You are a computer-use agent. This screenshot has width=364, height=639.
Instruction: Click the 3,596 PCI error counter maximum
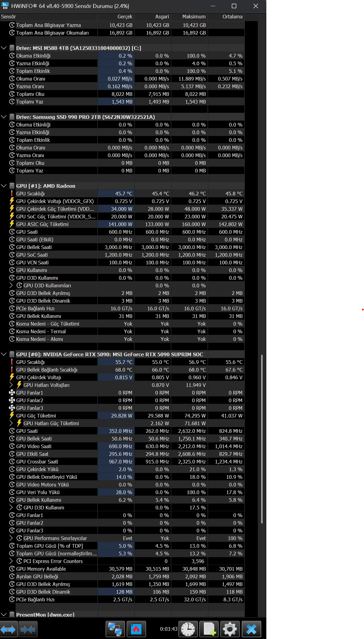[189, 561]
